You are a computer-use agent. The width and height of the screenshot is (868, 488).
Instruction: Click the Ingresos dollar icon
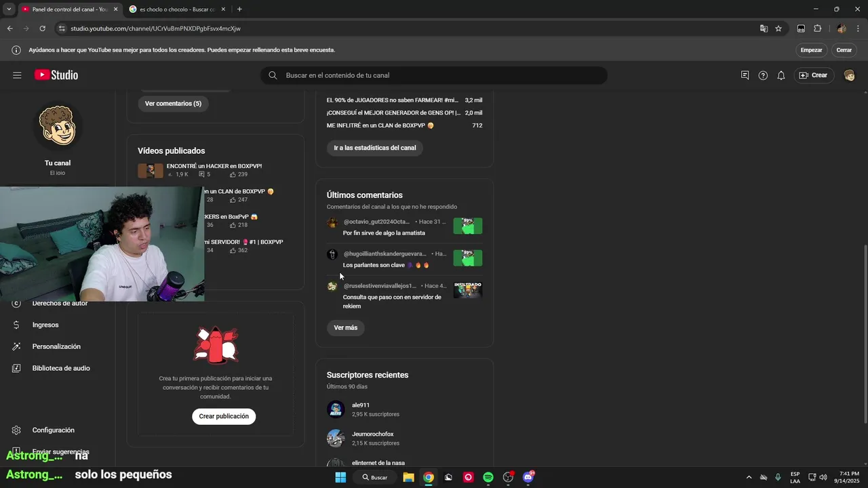pos(16,325)
